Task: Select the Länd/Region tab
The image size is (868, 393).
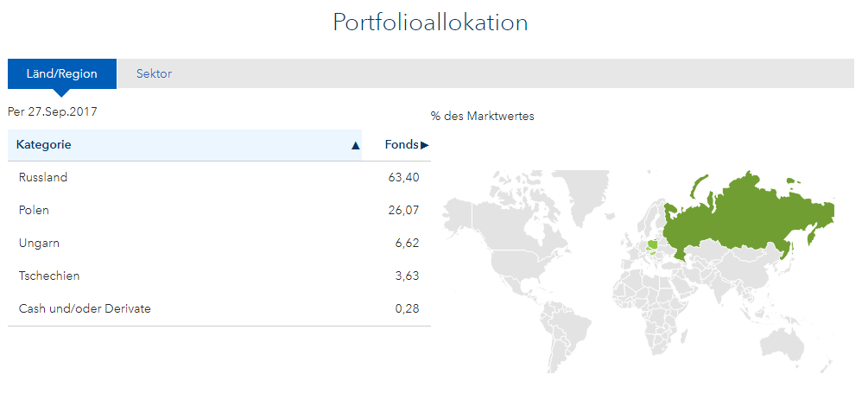Action: tap(61, 74)
